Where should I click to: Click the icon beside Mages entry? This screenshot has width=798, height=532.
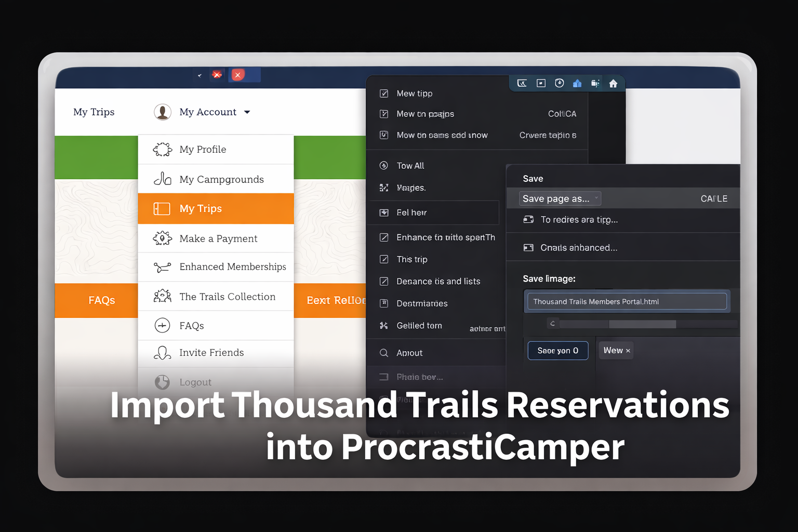point(384,188)
